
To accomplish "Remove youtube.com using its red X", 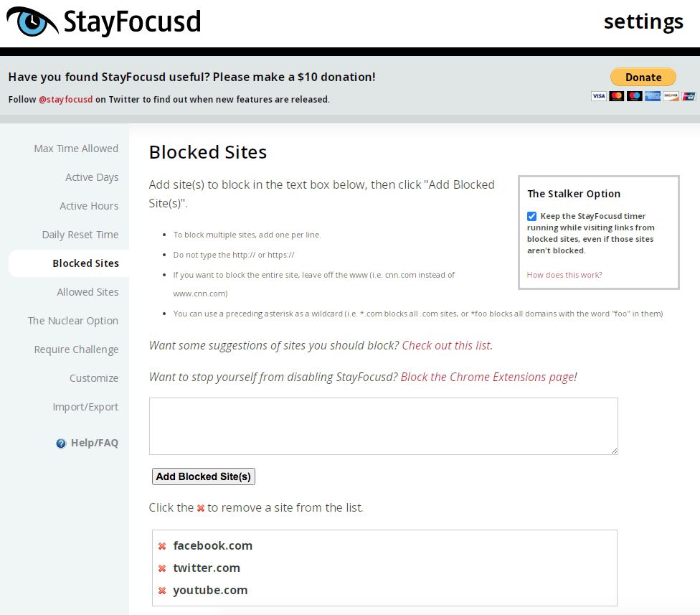I will coord(162,591).
